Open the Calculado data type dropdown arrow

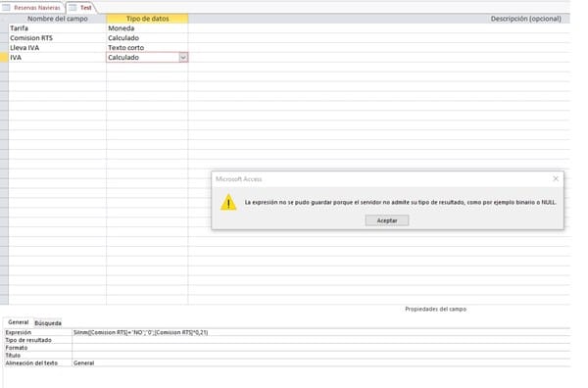(183, 58)
